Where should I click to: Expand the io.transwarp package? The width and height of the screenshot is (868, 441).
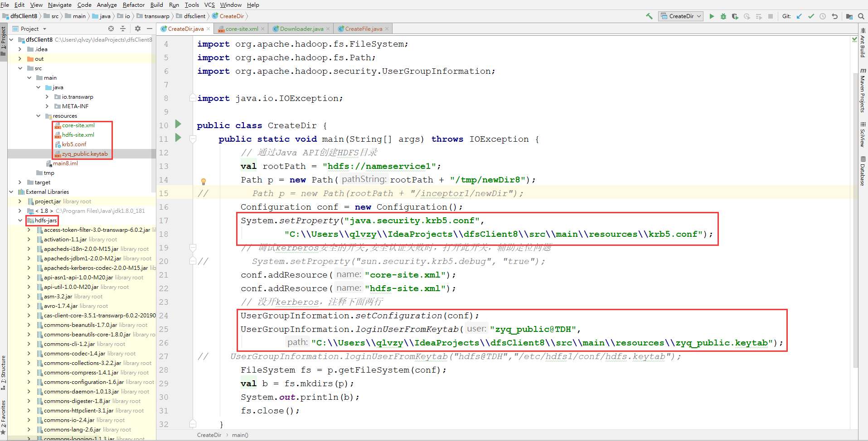pyautogui.click(x=47, y=96)
